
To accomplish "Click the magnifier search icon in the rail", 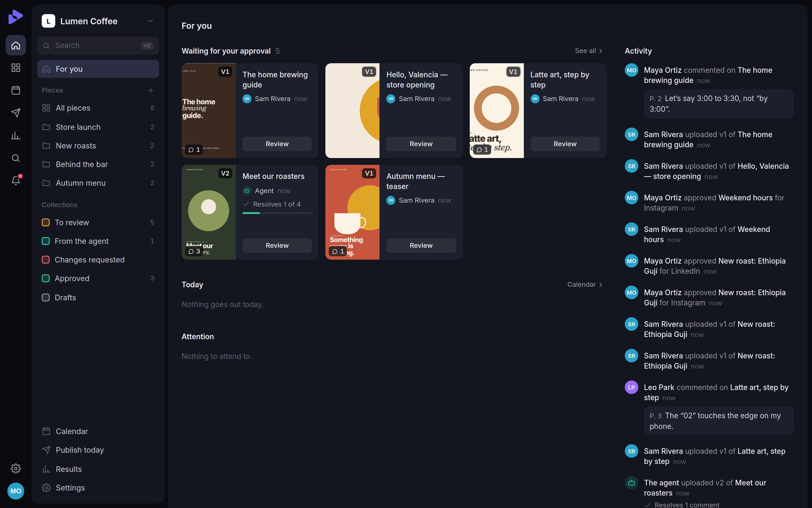I will coord(16,158).
